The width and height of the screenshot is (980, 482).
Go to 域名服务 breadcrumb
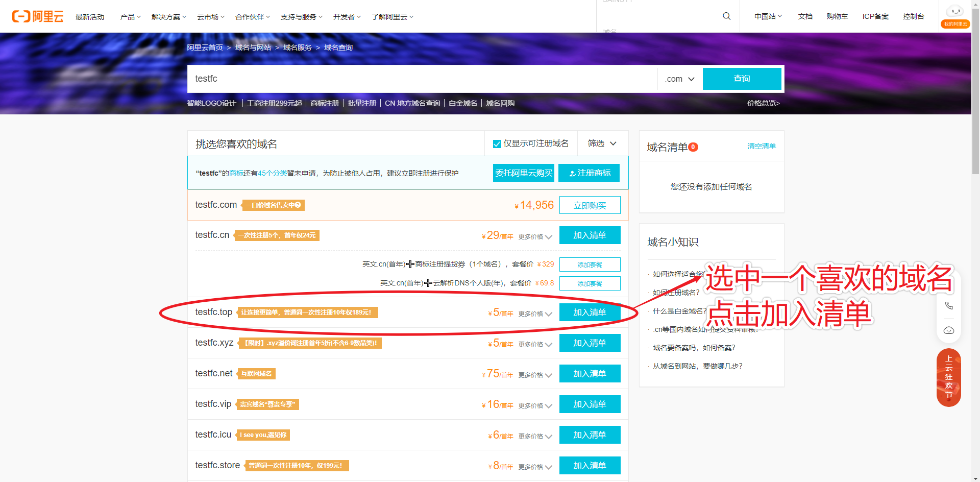297,47
